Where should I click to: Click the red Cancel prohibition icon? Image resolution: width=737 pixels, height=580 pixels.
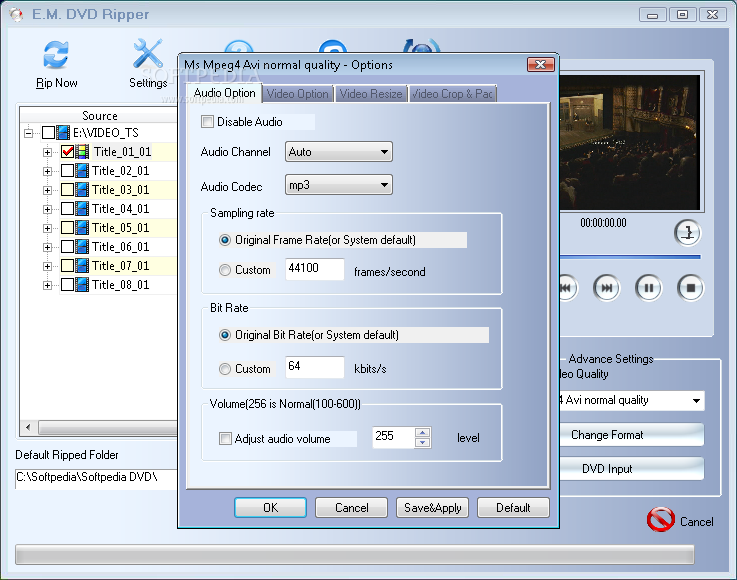point(660,520)
